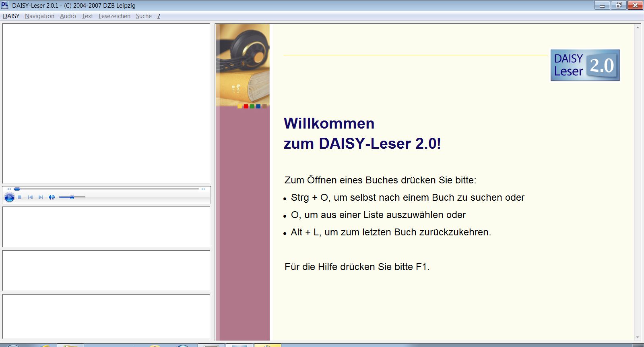Adjust the volume slider handle

[72, 197]
